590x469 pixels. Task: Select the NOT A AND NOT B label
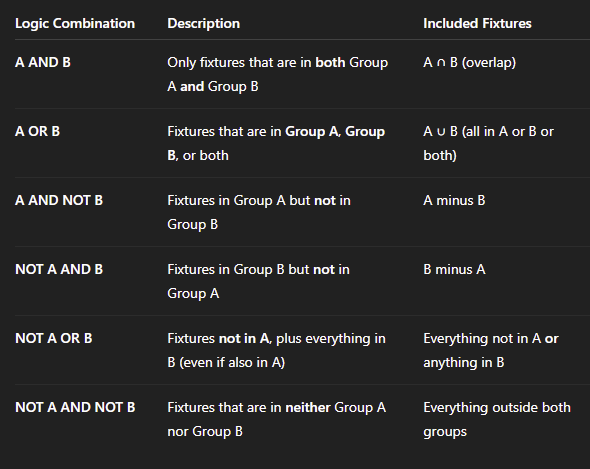point(75,407)
